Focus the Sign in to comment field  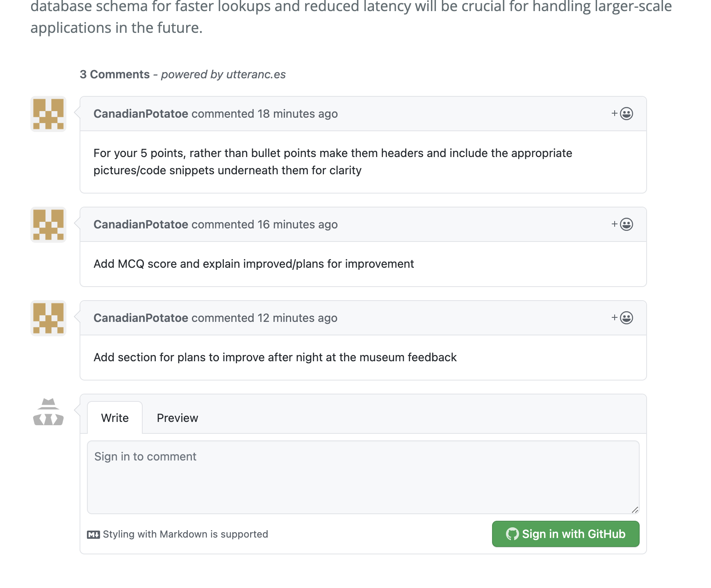click(x=363, y=477)
